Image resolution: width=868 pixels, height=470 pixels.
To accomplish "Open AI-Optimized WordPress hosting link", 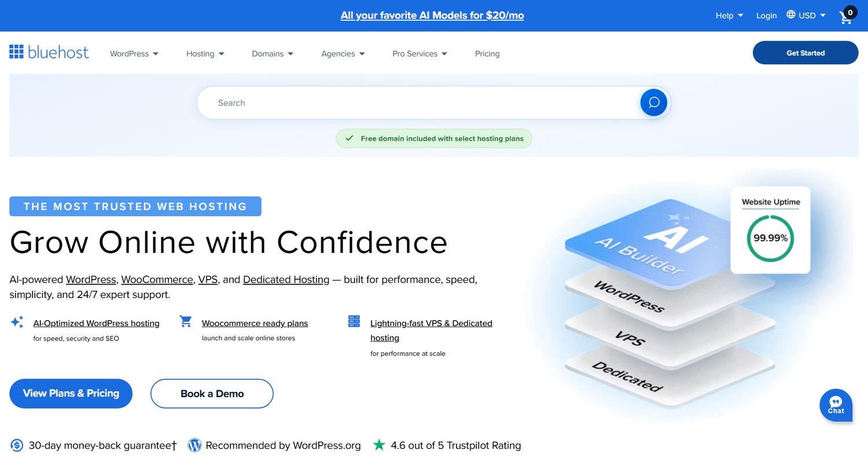I will (x=96, y=323).
